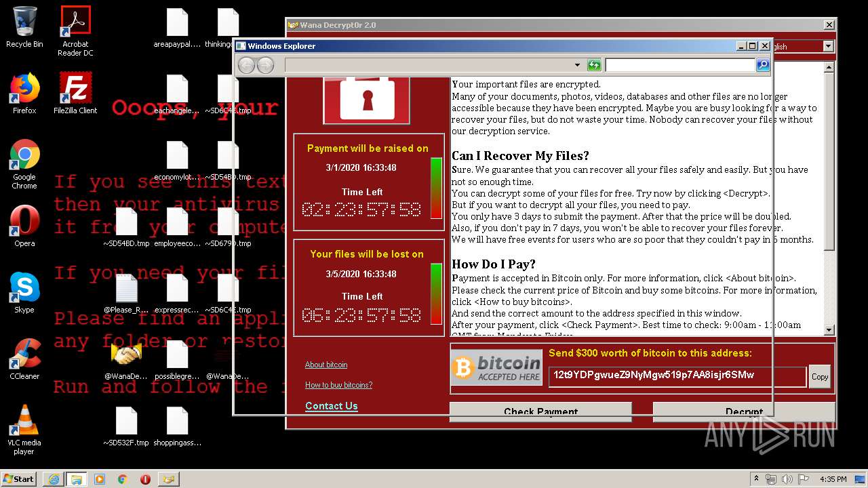Show hidden tray icons arrow
868x488 pixels.
click(756, 479)
